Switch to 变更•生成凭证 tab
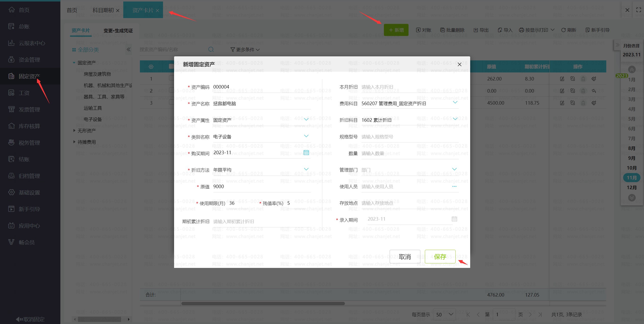This screenshot has height=324, width=644. click(x=118, y=30)
